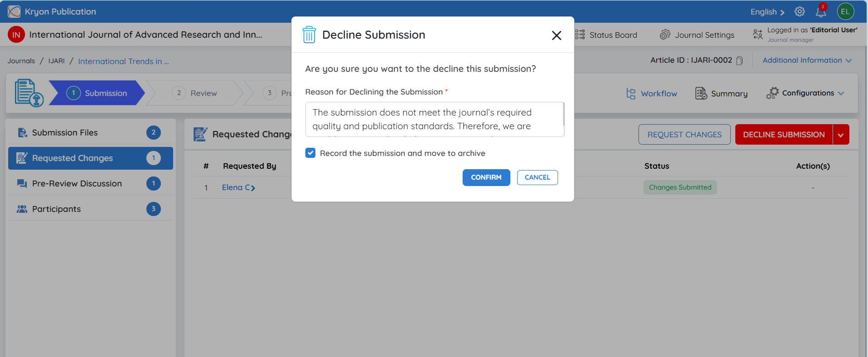Open Decline Submission split-button arrow
Screen dimensions: 868x357
pyautogui.click(x=841, y=135)
